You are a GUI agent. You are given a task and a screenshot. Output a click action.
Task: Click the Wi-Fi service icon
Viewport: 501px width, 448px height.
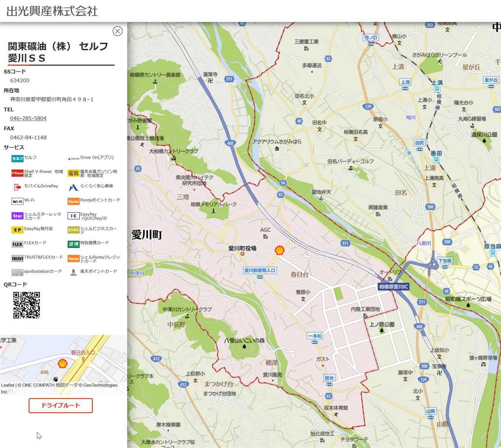click(x=17, y=202)
